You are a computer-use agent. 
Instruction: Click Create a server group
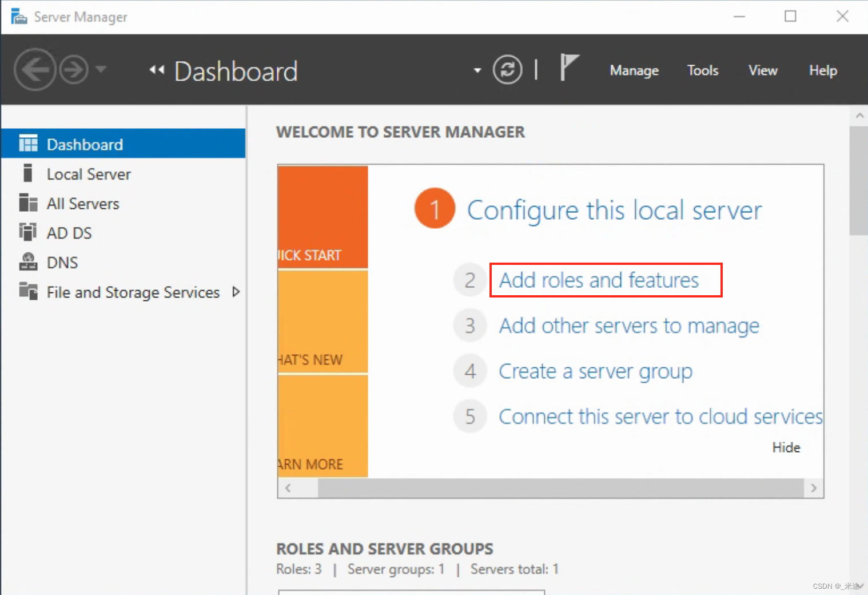pos(595,371)
